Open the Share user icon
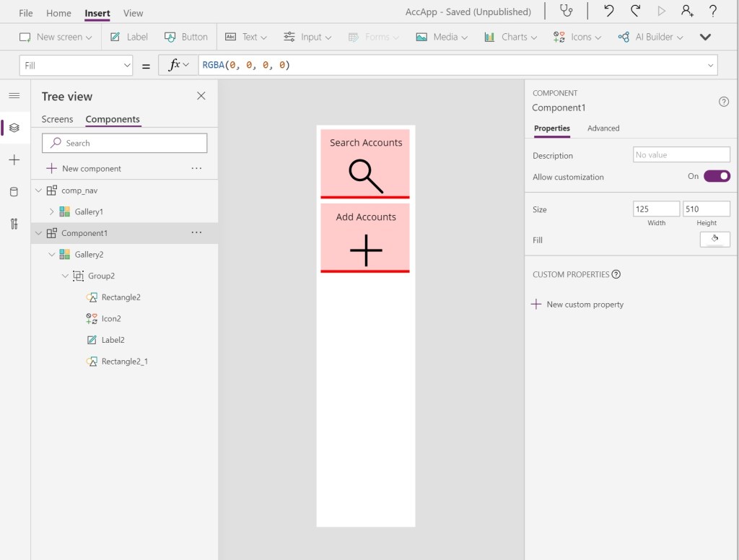 click(x=687, y=12)
